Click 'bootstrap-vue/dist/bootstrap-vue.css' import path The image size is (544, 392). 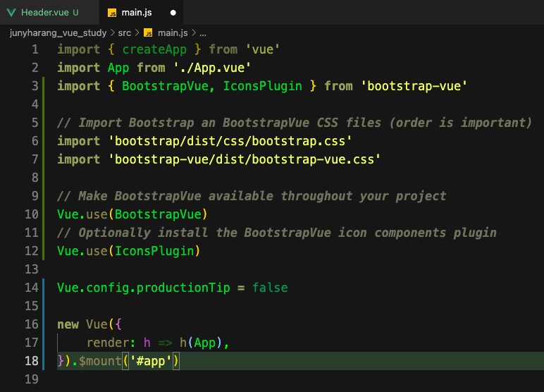(245, 159)
